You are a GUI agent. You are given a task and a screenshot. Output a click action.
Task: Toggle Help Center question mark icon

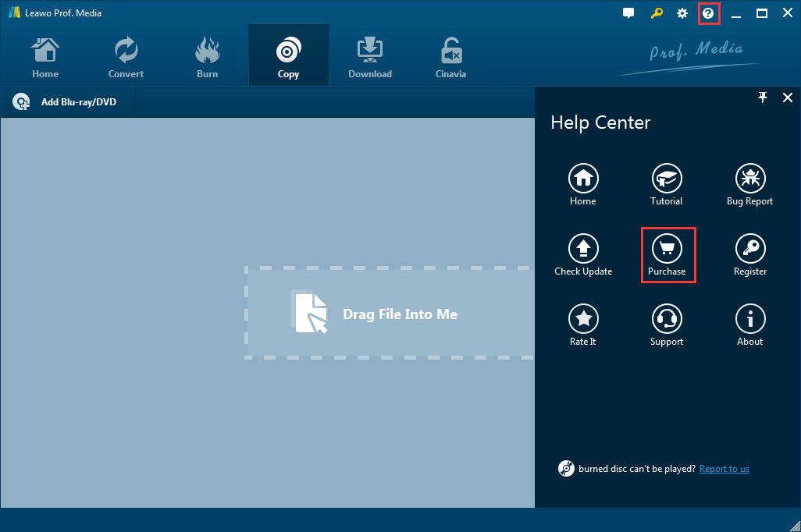pyautogui.click(x=708, y=13)
